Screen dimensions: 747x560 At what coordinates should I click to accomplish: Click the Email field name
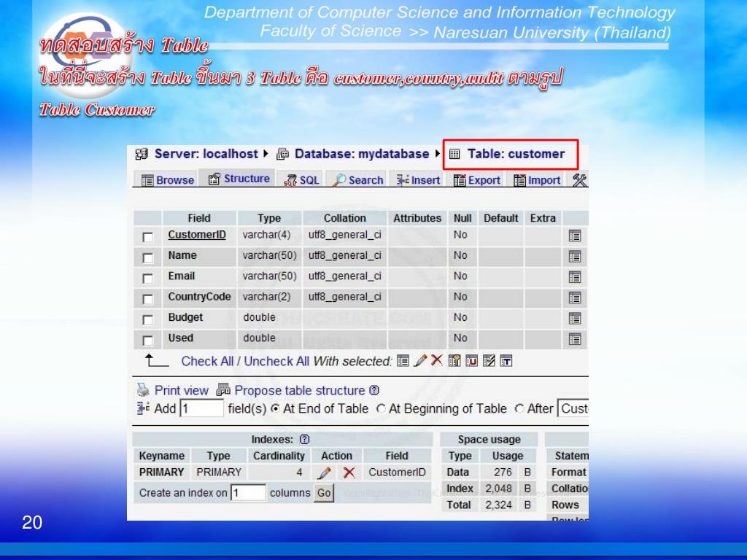click(x=181, y=276)
